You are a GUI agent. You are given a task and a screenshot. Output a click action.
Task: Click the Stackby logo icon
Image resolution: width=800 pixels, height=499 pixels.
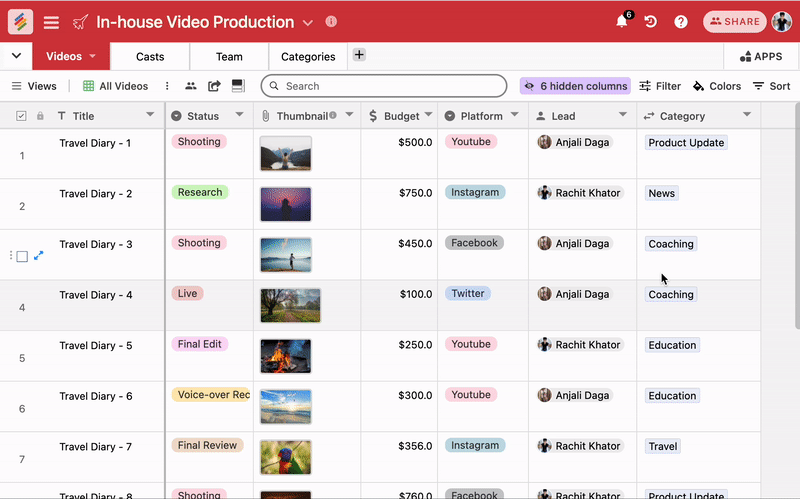click(x=20, y=21)
